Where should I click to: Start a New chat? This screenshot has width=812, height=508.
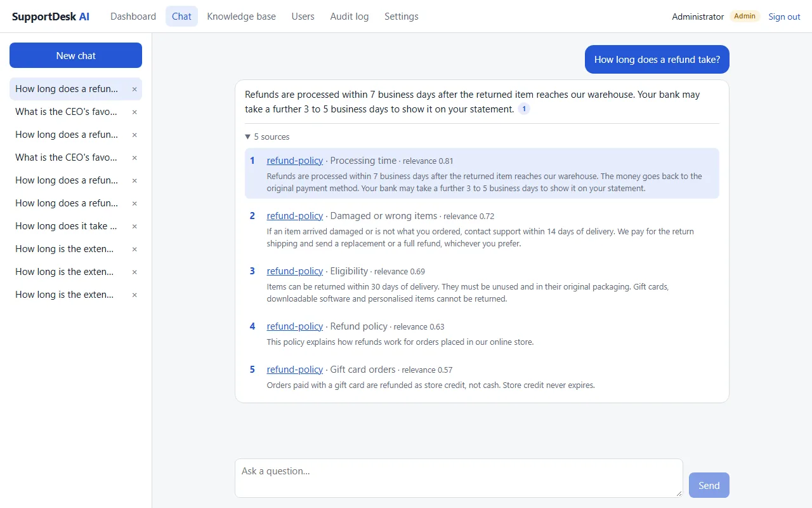point(75,55)
